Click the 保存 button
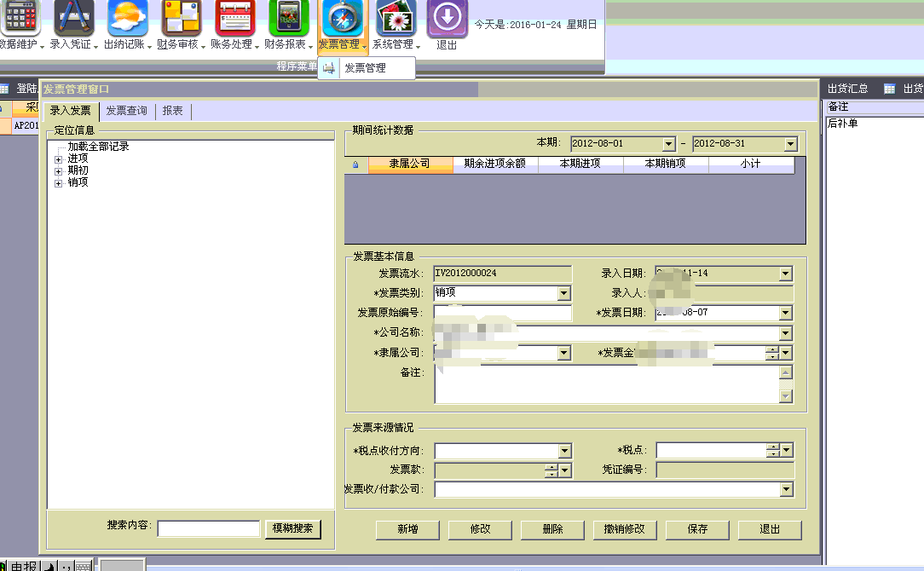924x571 pixels. pos(697,529)
